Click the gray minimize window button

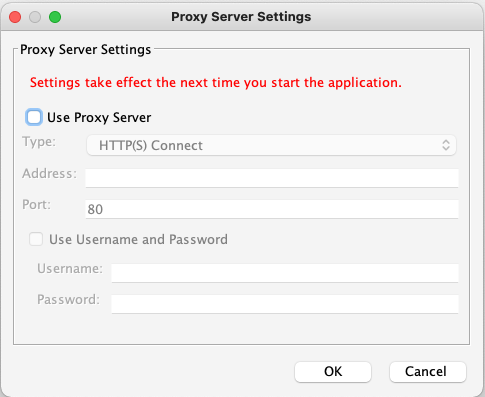(x=35, y=17)
